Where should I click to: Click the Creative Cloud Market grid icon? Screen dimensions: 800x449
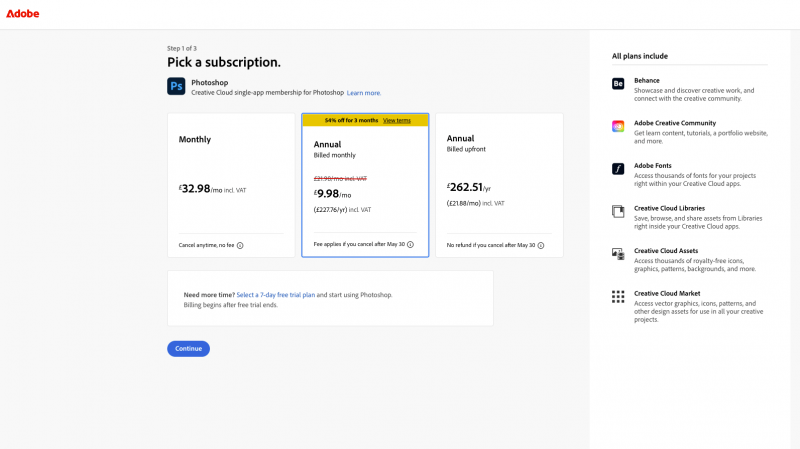pyautogui.click(x=618, y=296)
